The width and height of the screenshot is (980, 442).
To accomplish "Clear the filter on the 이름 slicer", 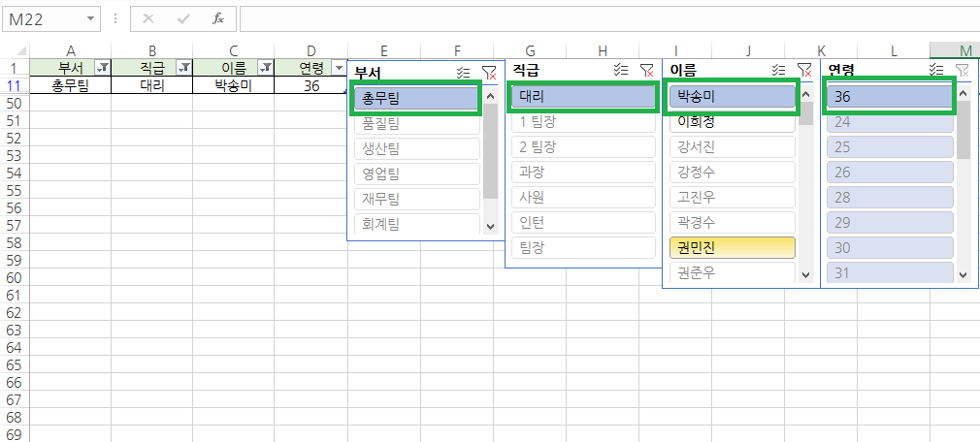I will tap(803, 70).
